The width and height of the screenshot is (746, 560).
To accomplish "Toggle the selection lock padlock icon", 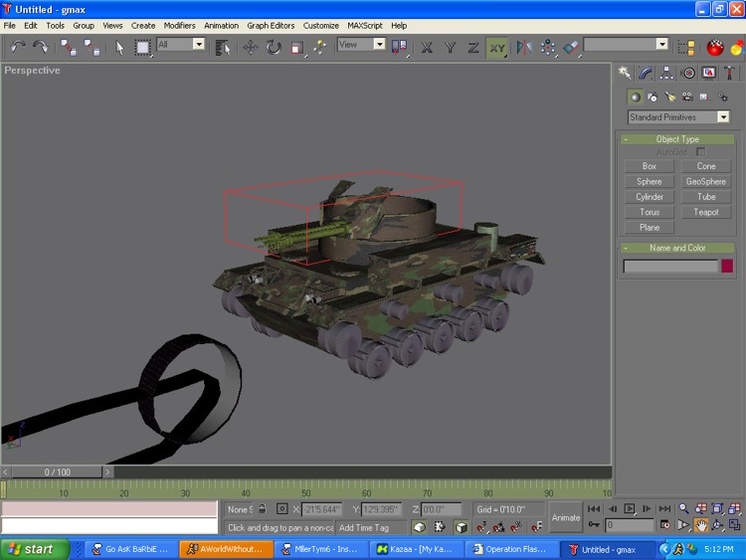I will coord(263,509).
